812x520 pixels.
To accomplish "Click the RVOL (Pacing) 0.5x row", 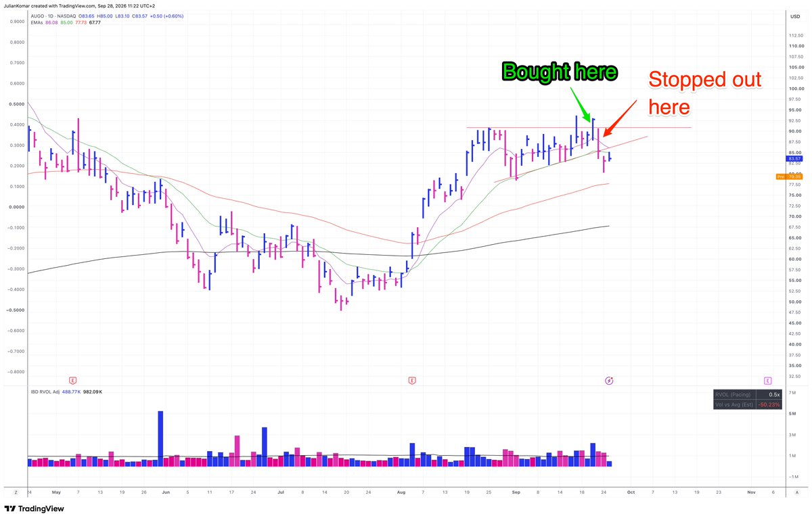I will (748, 394).
